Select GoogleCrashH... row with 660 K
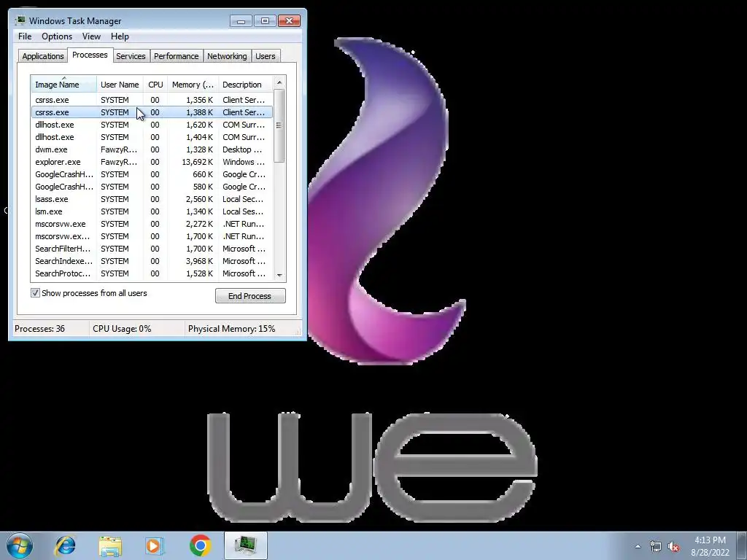 click(152, 174)
